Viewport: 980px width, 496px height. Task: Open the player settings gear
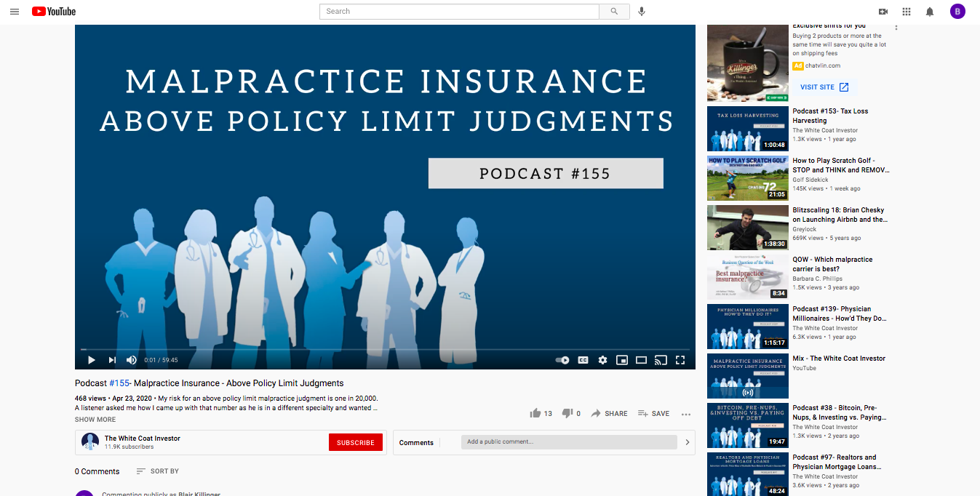tap(602, 360)
